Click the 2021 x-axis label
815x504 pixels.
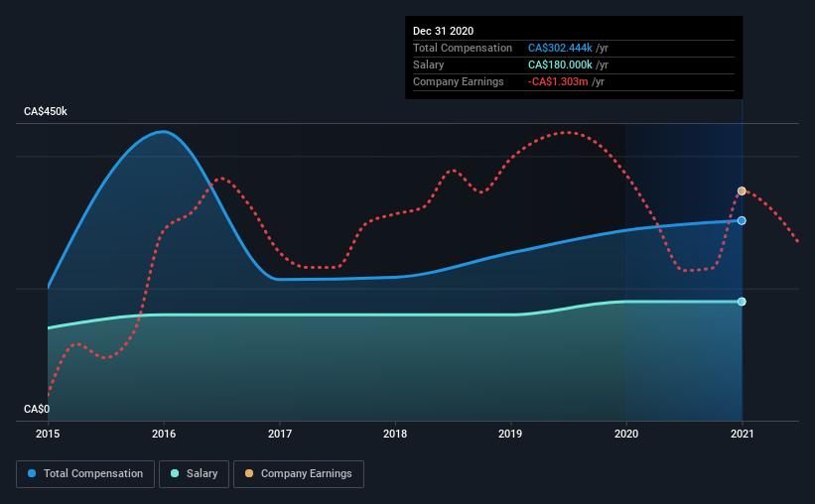tap(743, 434)
